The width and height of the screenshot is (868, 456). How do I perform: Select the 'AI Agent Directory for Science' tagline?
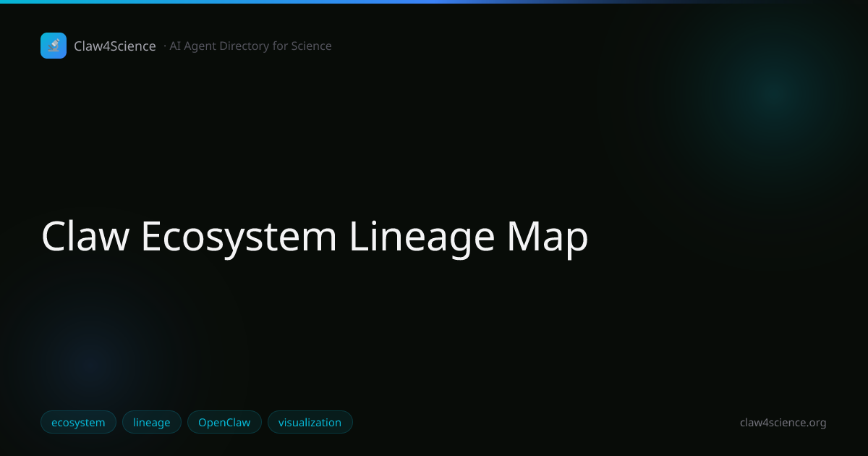(x=250, y=46)
